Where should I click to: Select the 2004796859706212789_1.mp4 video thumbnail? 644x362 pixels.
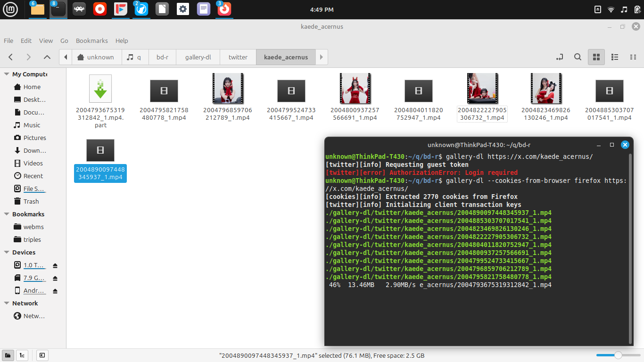pos(228,88)
